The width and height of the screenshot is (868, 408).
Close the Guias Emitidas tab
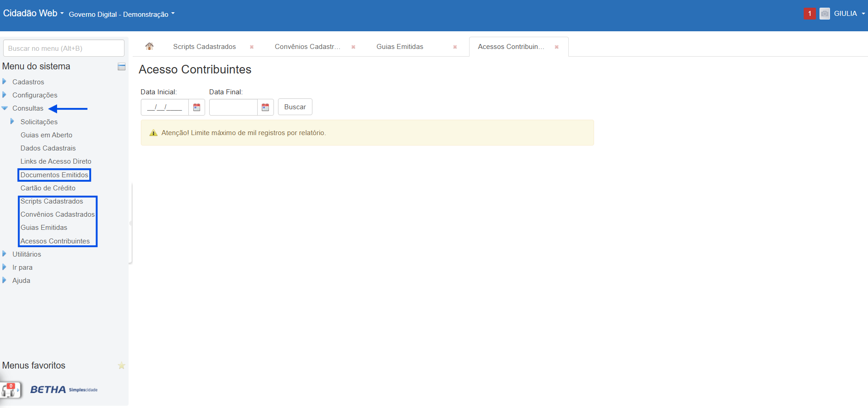(x=455, y=47)
